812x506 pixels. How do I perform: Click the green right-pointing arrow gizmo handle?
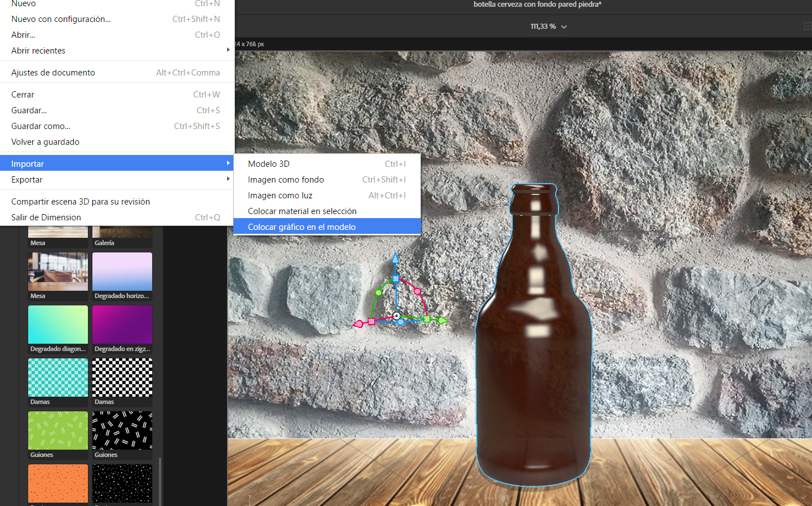443,321
